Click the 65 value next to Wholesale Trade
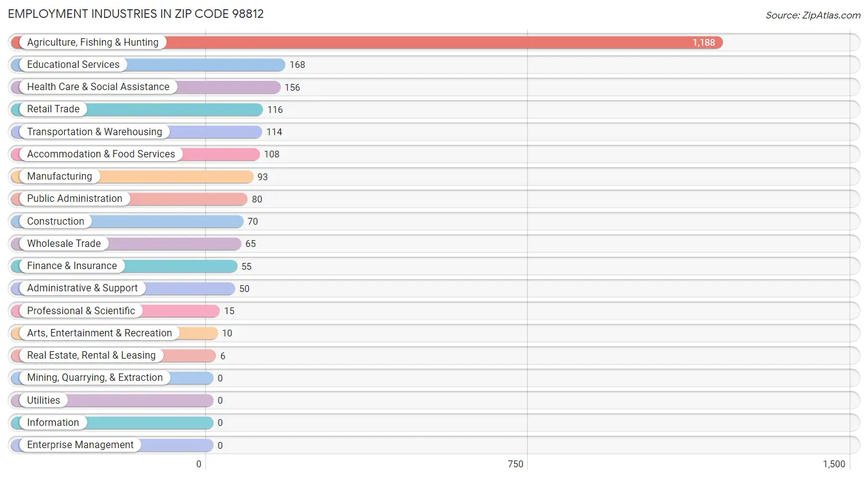The width and height of the screenshot is (868, 479). tap(251, 244)
